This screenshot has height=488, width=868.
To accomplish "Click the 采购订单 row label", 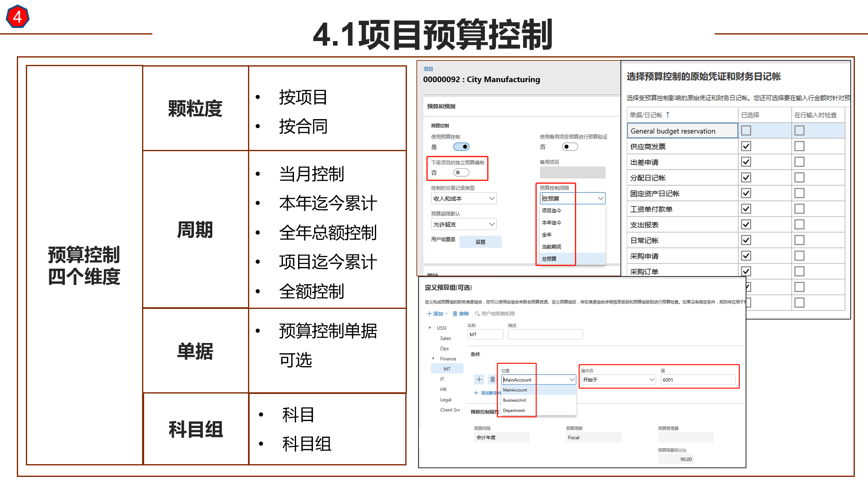I will (644, 272).
